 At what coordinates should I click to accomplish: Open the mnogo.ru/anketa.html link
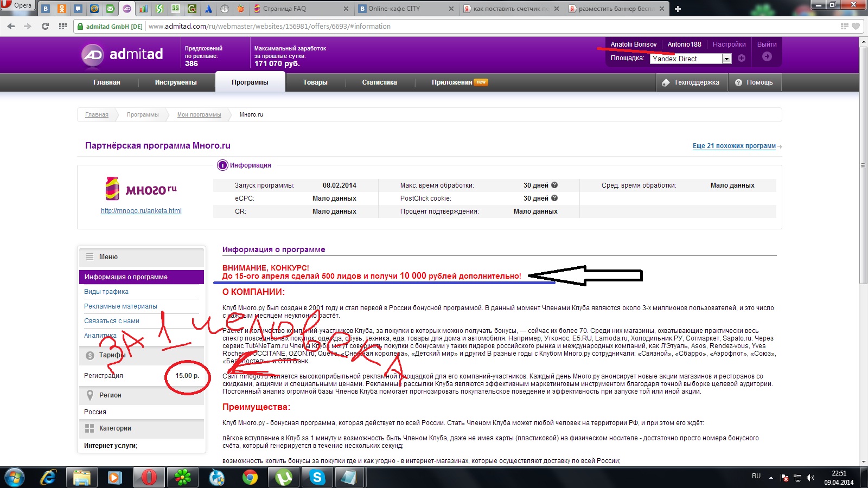[x=141, y=211]
